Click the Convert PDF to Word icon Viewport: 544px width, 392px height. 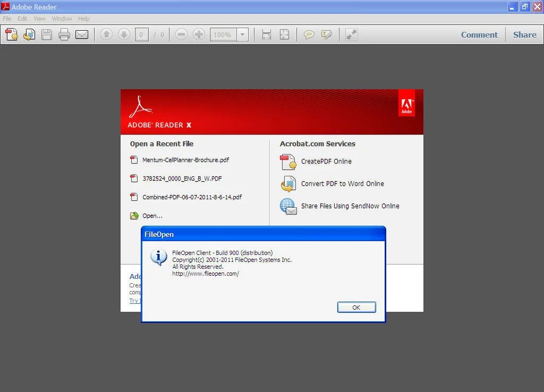[288, 184]
